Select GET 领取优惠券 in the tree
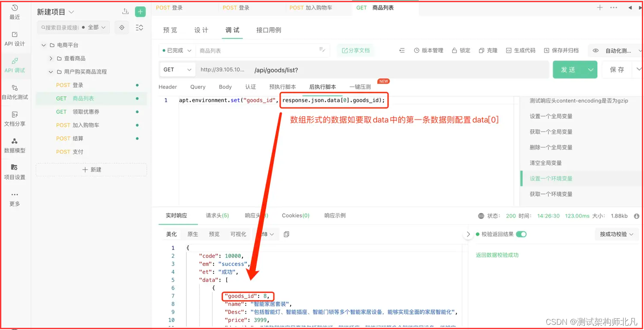This screenshot has height=330, width=644. (91, 112)
